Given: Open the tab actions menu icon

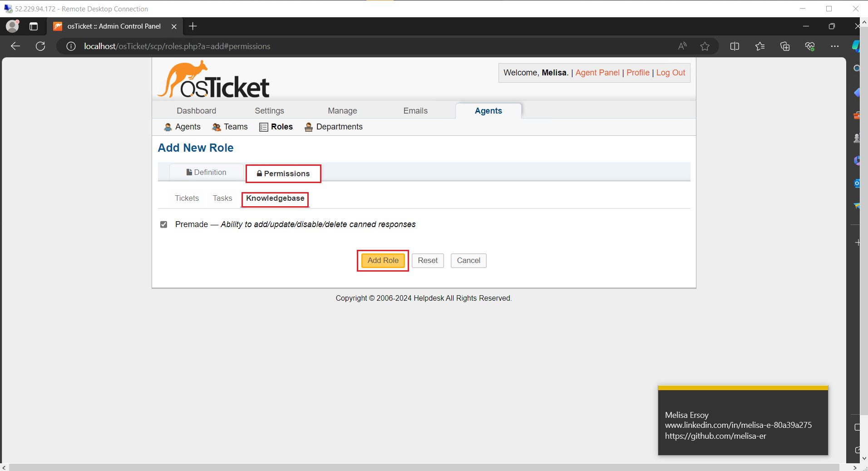Looking at the screenshot, I should tap(34, 26).
